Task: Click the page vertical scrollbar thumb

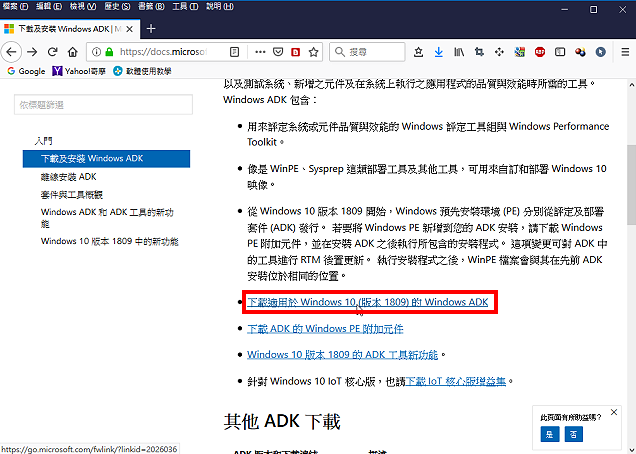Action: click(x=631, y=185)
